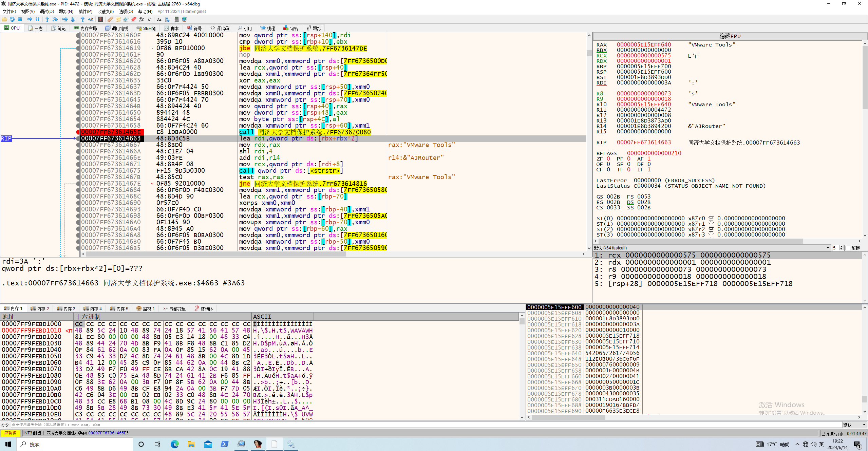Screen dimensions: 868x451
Task: Switch to the 局部变量 tab
Action: [174, 308]
